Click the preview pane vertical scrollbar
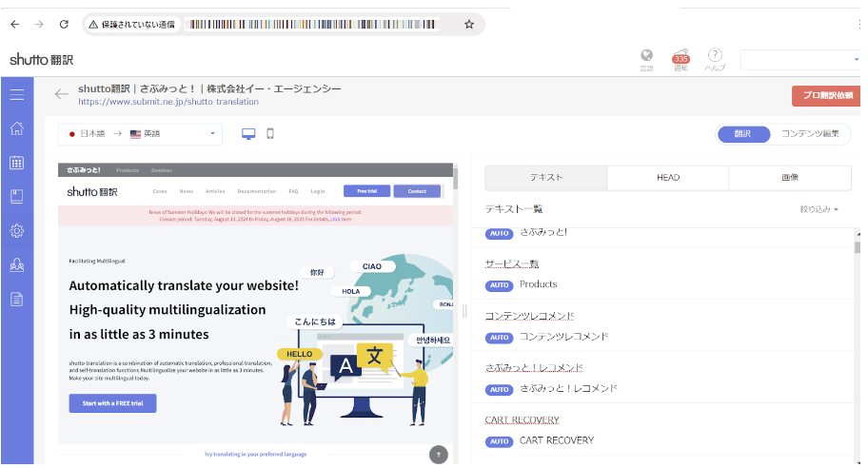Viewport: 868px width, 468px height. pyautogui.click(x=456, y=178)
